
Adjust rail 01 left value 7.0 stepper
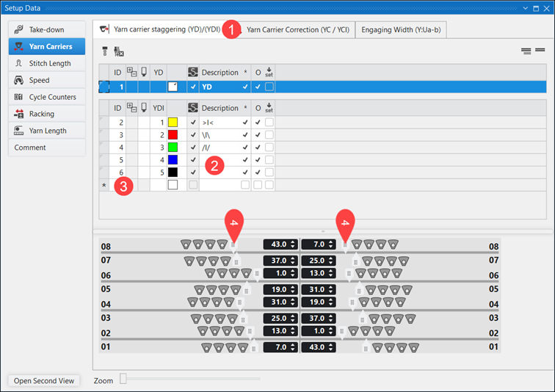pos(294,346)
